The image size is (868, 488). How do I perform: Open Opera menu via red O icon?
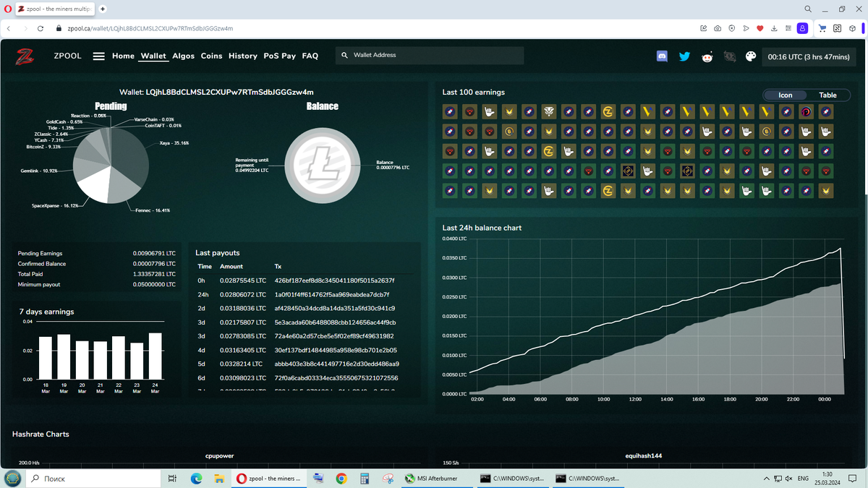click(x=7, y=9)
